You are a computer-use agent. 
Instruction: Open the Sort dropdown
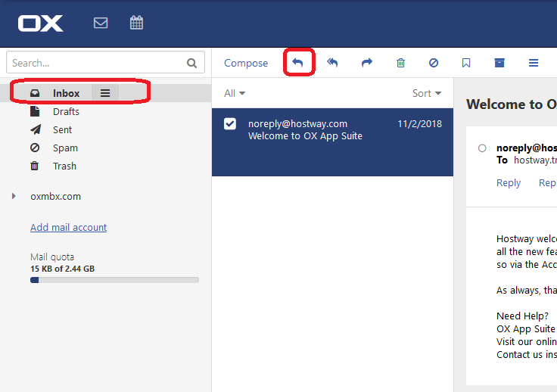pos(427,93)
